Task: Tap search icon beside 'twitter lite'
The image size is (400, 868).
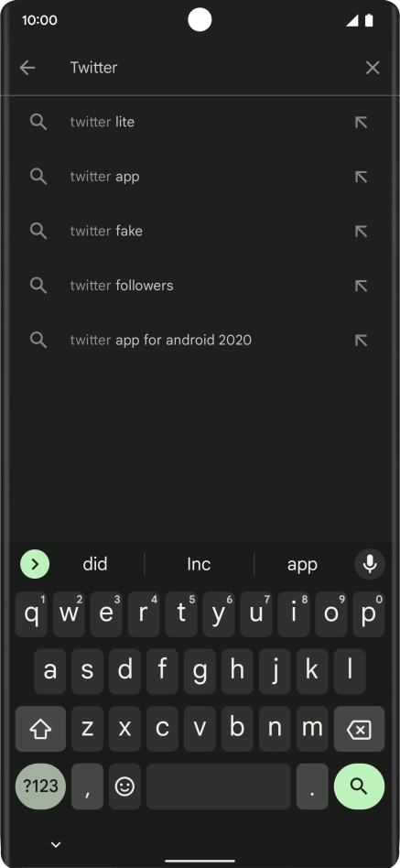Action: point(38,122)
